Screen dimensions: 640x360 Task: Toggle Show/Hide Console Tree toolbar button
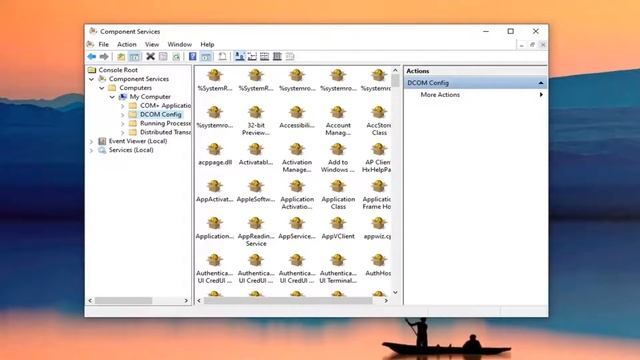(x=134, y=56)
